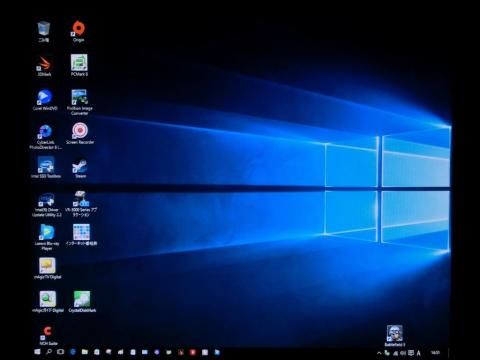This screenshot has height=360, width=480.
Task: Launch CyberLink PhotoDirector shortcut
Action: coord(45,137)
